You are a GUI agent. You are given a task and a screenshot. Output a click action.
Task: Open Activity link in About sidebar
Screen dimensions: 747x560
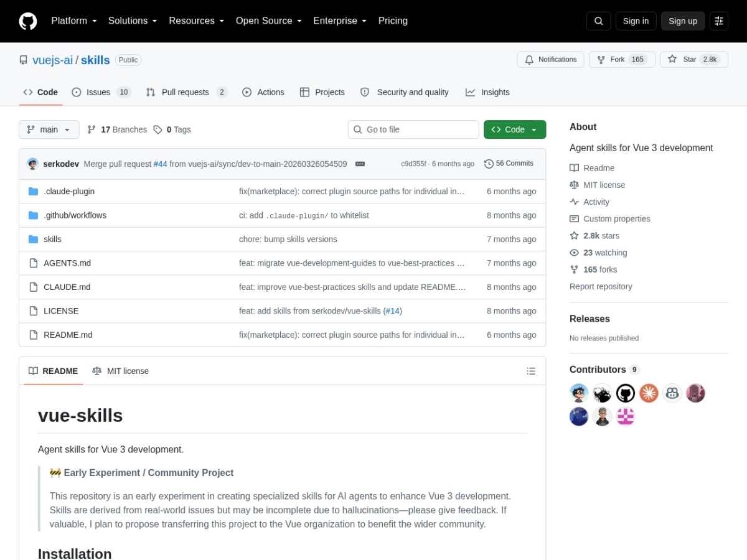pos(590,202)
